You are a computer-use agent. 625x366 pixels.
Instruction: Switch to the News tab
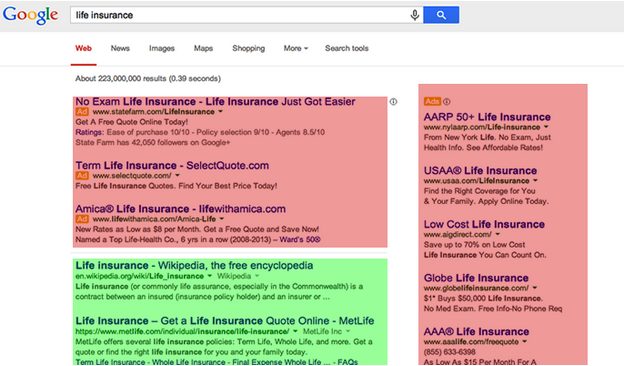120,48
